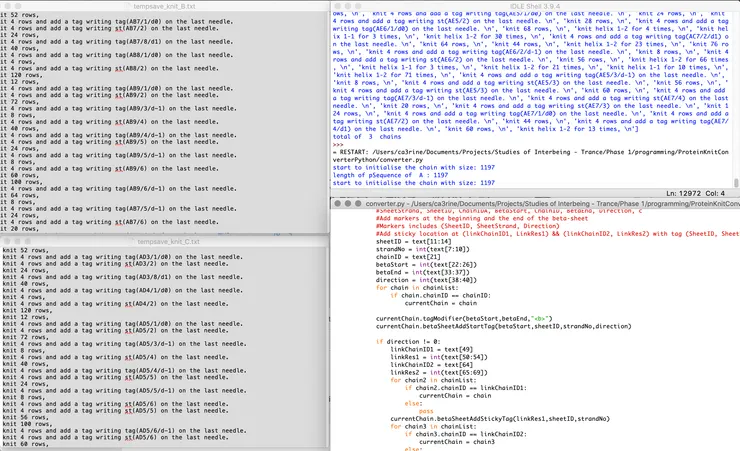The height and width of the screenshot is (451, 740).
Task: Click 'total of 3 chains' output line
Action: [x=367, y=137]
